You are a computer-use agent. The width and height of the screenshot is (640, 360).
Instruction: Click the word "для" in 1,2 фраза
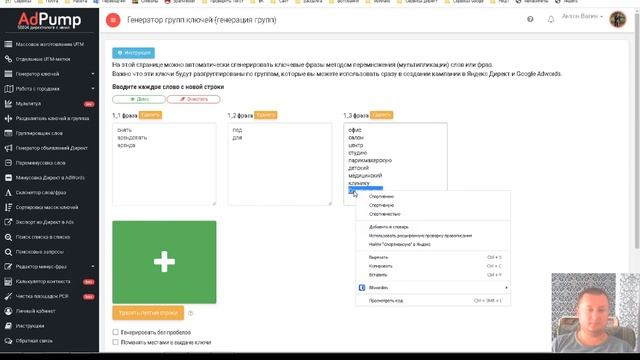pyautogui.click(x=237, y=138)
